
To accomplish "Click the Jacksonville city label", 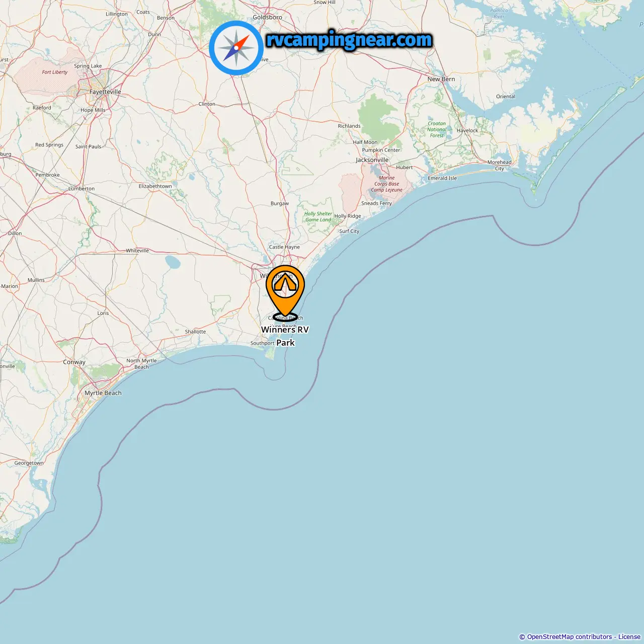I will pos(372,160).
